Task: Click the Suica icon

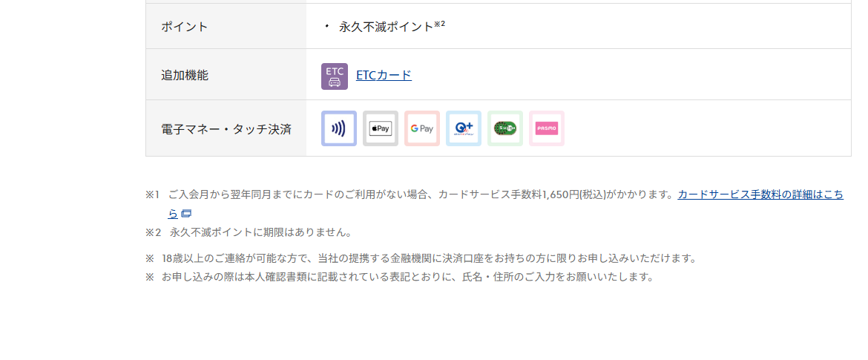Action: pos(505,128)
